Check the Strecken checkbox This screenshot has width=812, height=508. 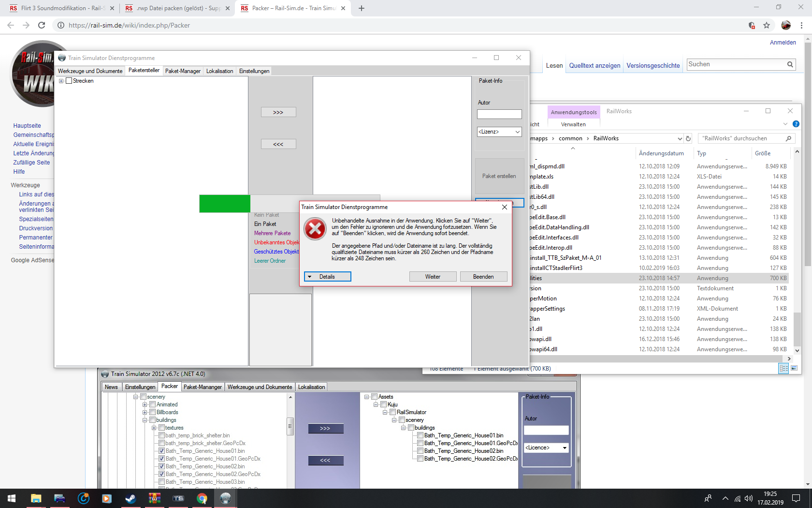coord(69,81)
